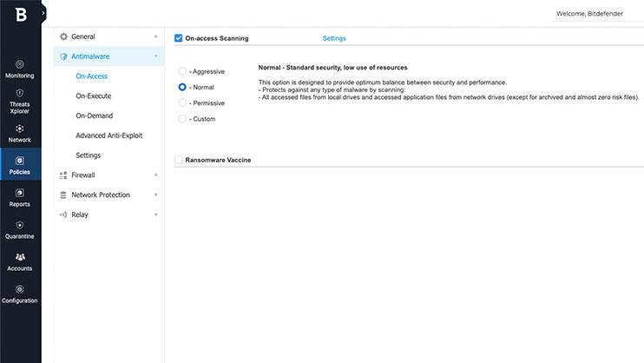The image size is (644, 363).
Task: Expand the Firewall policy section
Action: (x=83, y=175)
